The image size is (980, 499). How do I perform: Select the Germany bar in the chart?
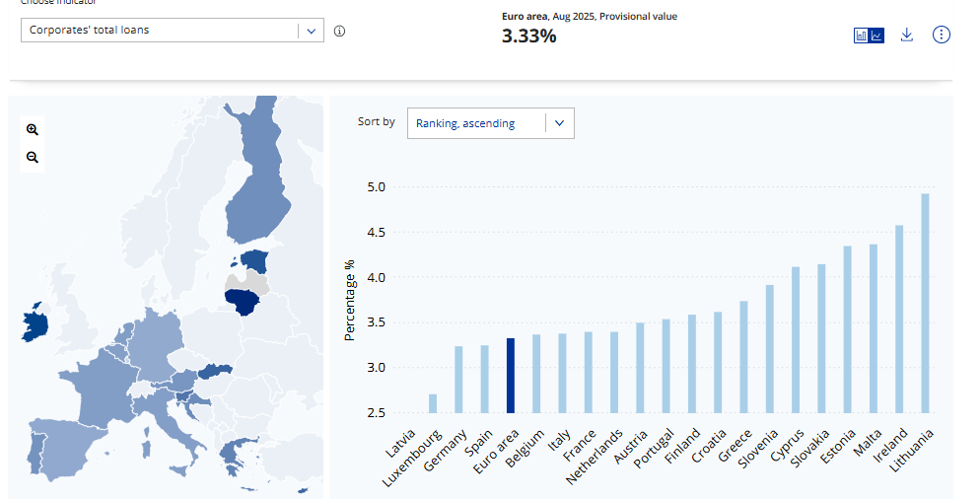(x=457, y=379)
